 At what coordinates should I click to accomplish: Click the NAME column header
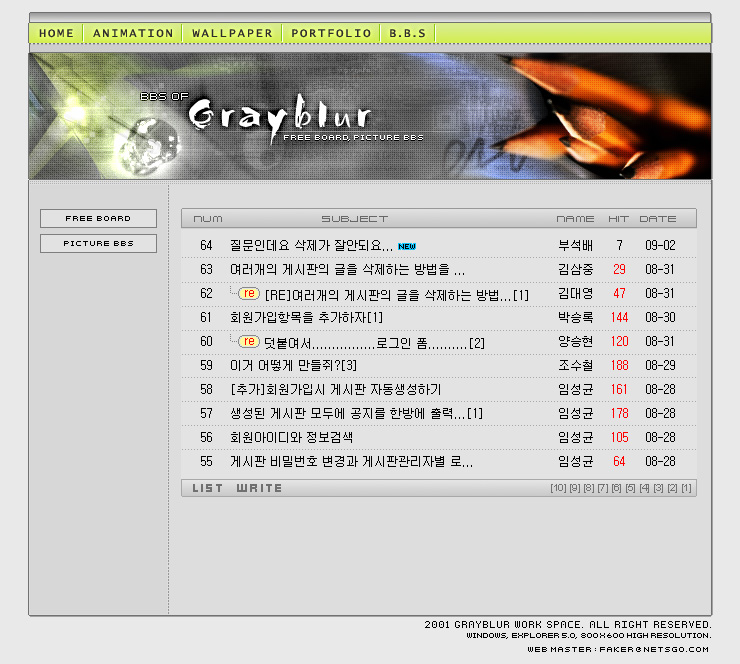575,219
